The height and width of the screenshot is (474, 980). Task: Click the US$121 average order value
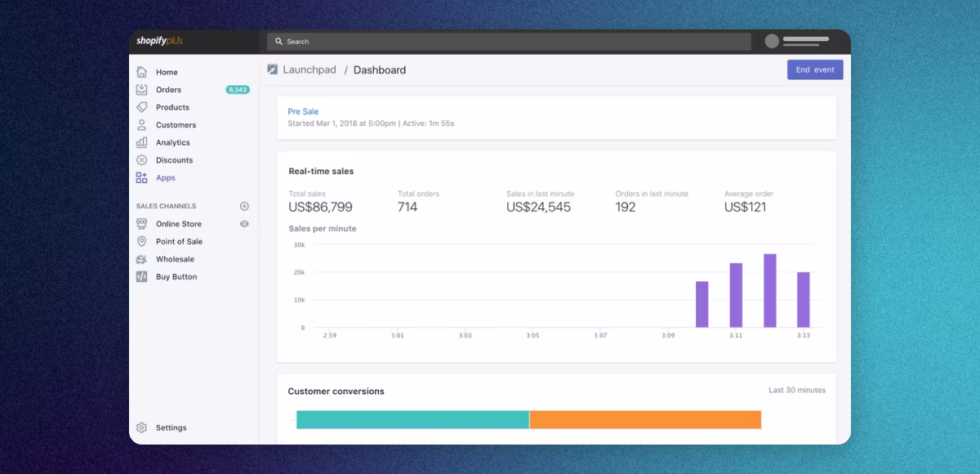(x=745, y=207)
